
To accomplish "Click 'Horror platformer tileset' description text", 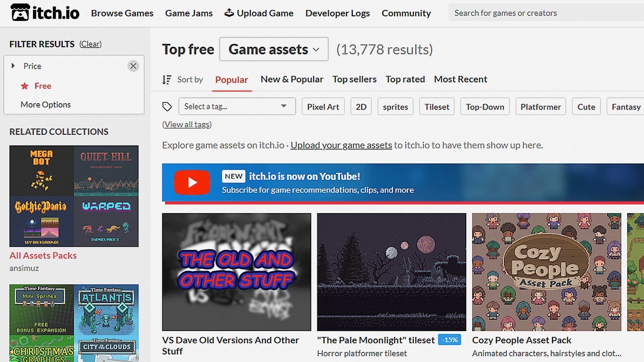I will 362,353.
